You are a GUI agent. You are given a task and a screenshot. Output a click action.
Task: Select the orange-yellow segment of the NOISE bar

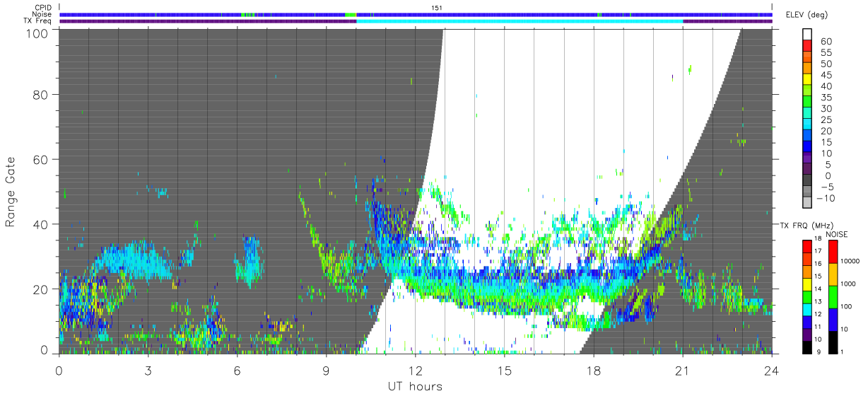[x=833, y=274]
